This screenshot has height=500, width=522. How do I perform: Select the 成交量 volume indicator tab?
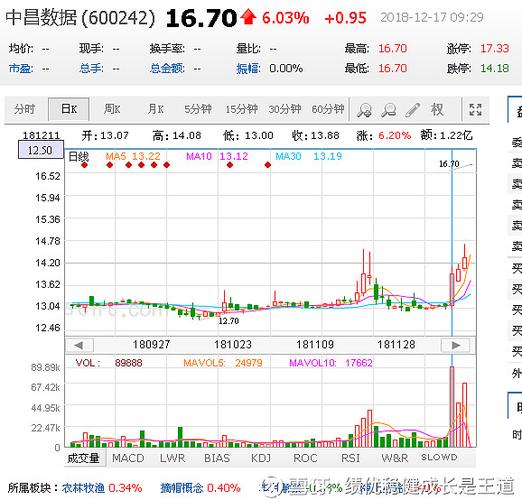83,458
